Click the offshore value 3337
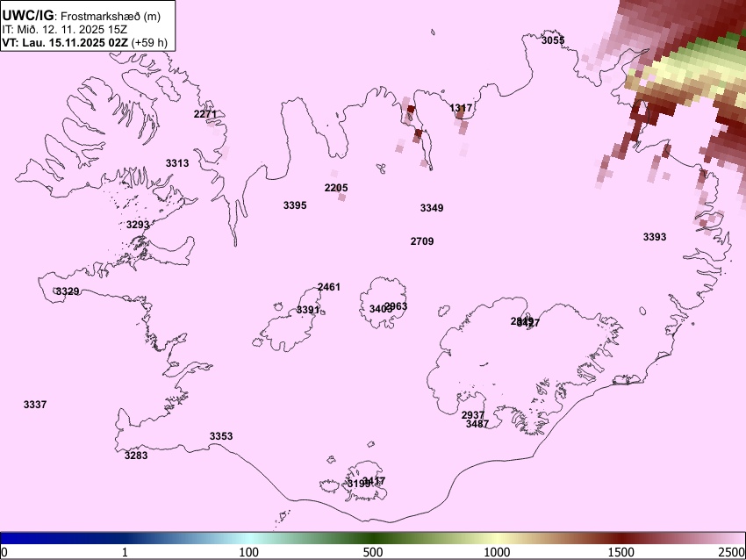The height and width of the screenshot is (560, 746). (35, 405)
